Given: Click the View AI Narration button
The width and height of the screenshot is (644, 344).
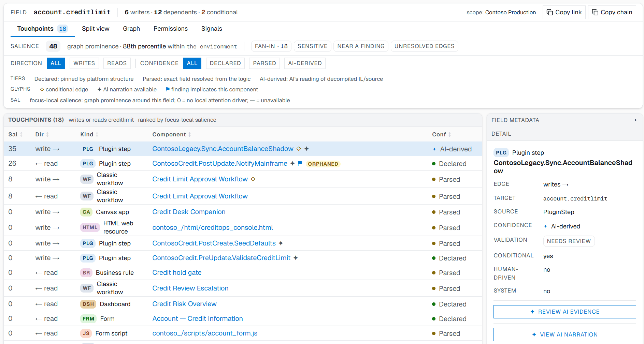Looking at the screenshot, I should pos(564,334).
